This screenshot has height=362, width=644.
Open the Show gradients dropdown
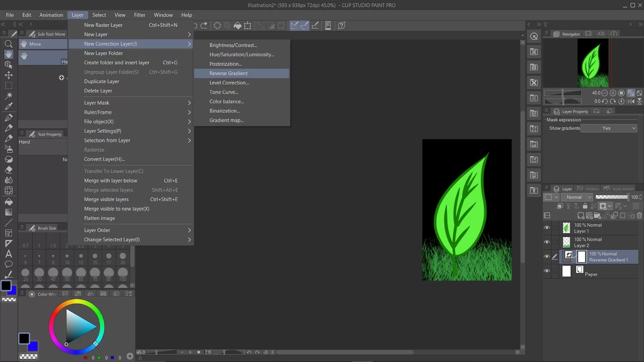(x=609, y=128)
